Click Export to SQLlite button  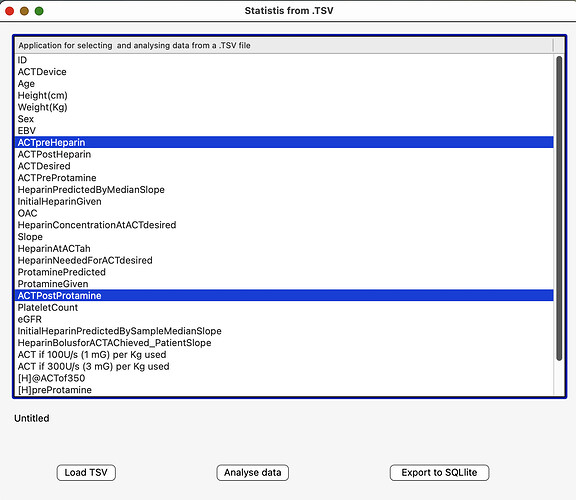point(439,472)
